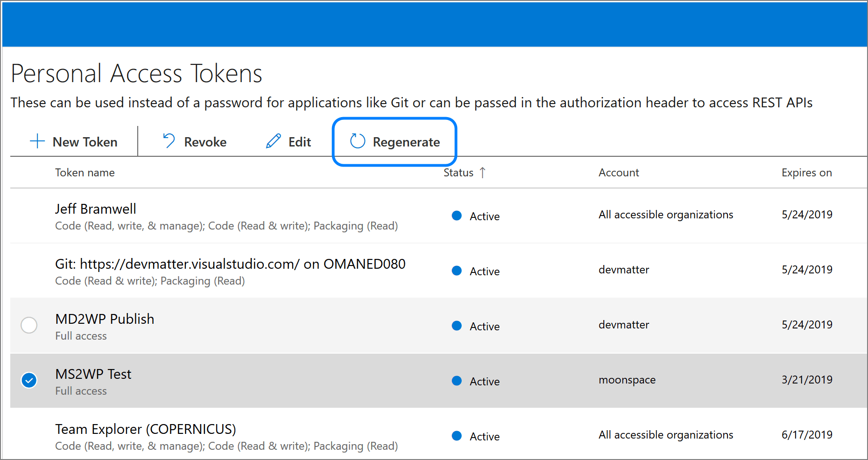
Task: Select the Revoke undo-arrow icon
Action: point(169,140)
